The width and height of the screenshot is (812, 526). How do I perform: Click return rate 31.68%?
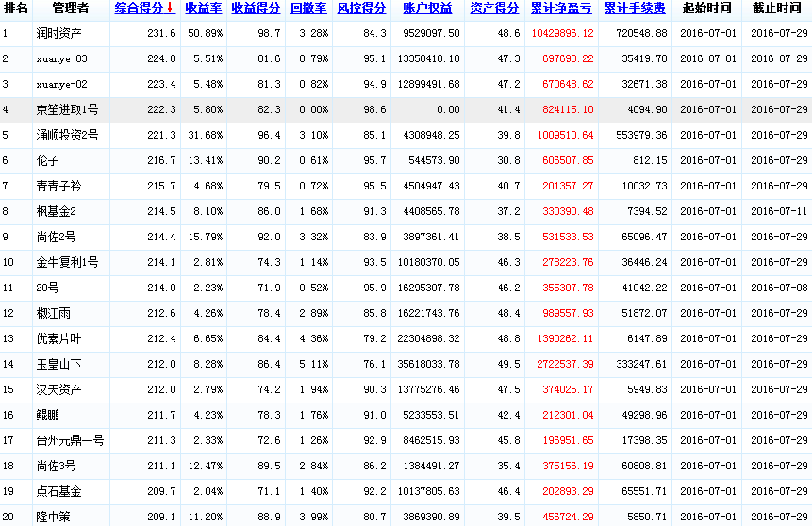pos(205,135)
